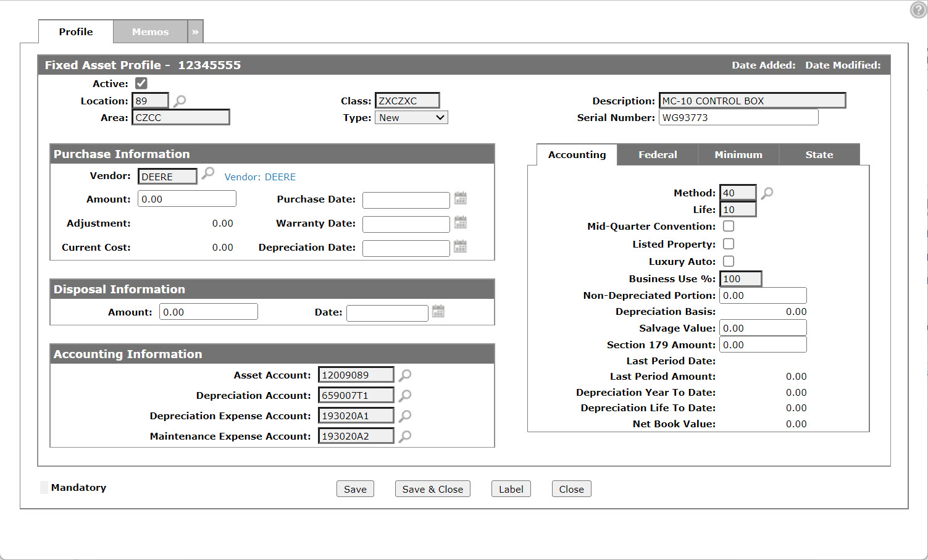
Task: Open the Warranty Date calendar picker
Action: [461, 222]
